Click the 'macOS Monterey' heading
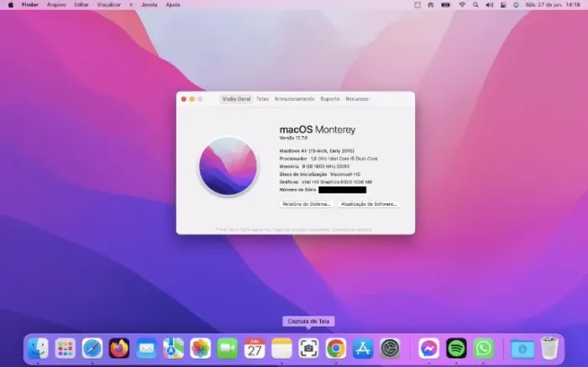This screenshot has width=588, height=367. (x=318, y=129)
